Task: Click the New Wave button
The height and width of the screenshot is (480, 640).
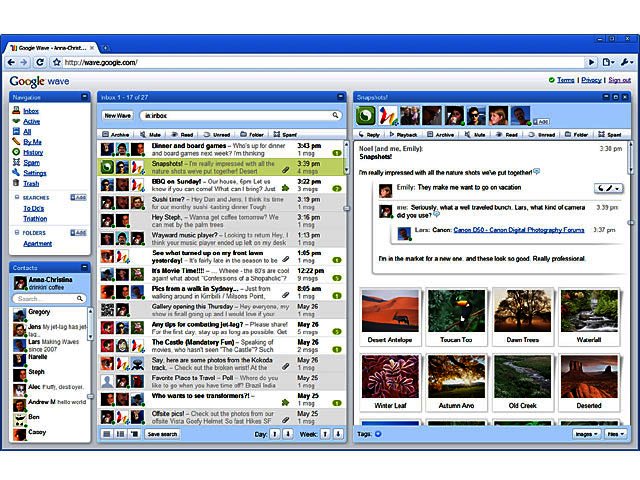Action: pyautogui.click(x=118, y=116)
